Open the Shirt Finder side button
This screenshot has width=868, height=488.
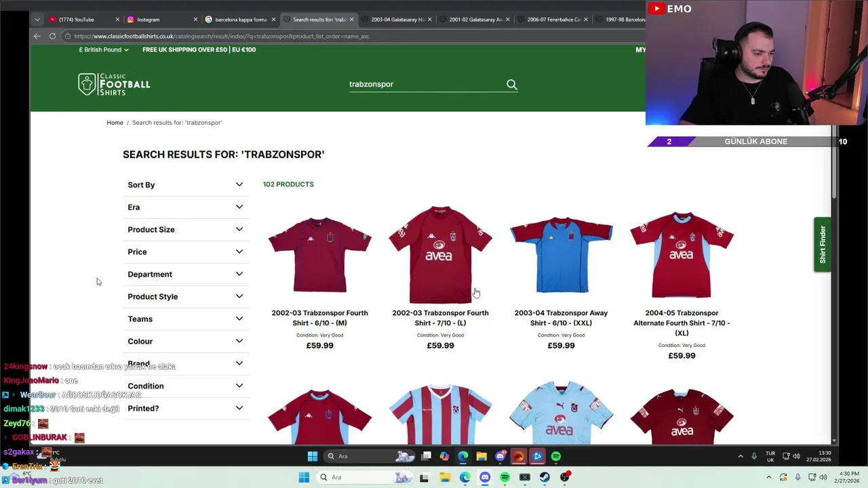coord(823,245)
